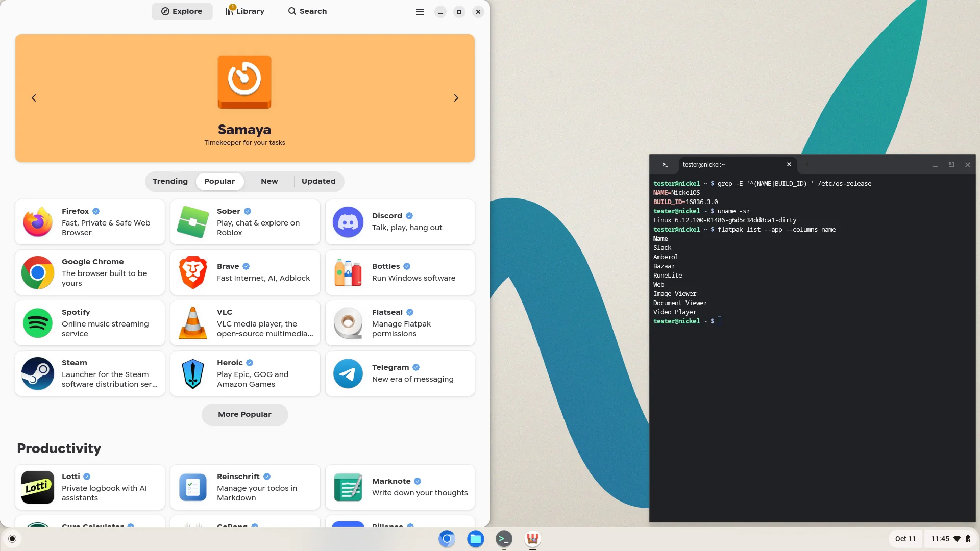The image size is (980, 551).
Task: Open the launcher circle button
Action: pos(12,539)
